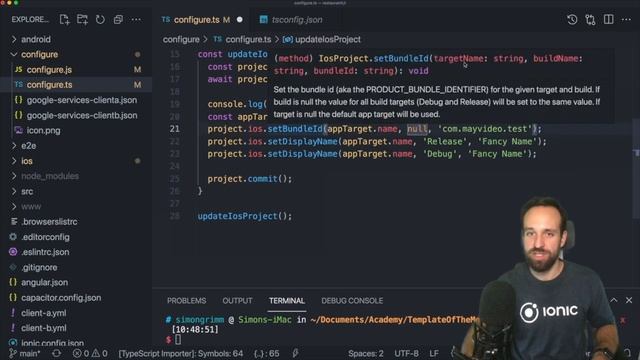
Task: Click the terminal prompt input
Action: coord(178,339)
